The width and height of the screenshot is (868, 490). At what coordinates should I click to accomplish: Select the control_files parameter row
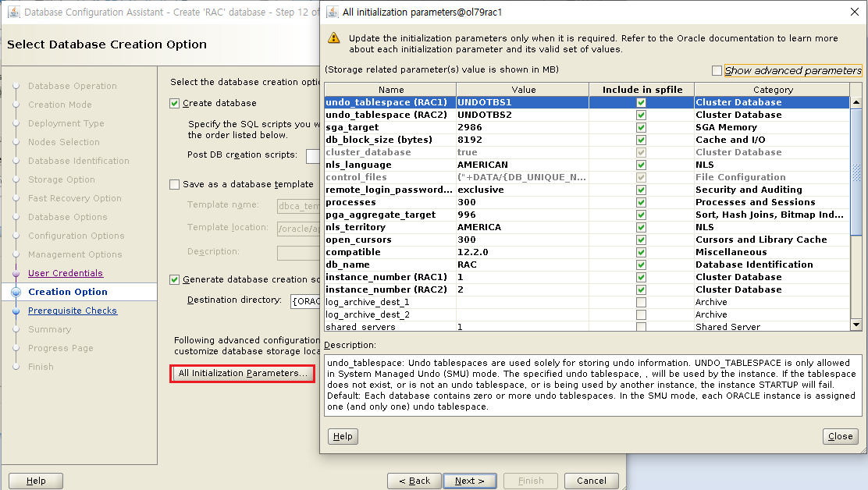587,177
